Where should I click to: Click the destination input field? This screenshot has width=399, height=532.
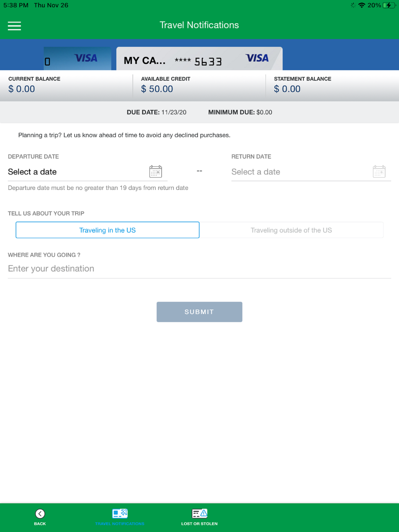tap(199, 269)
